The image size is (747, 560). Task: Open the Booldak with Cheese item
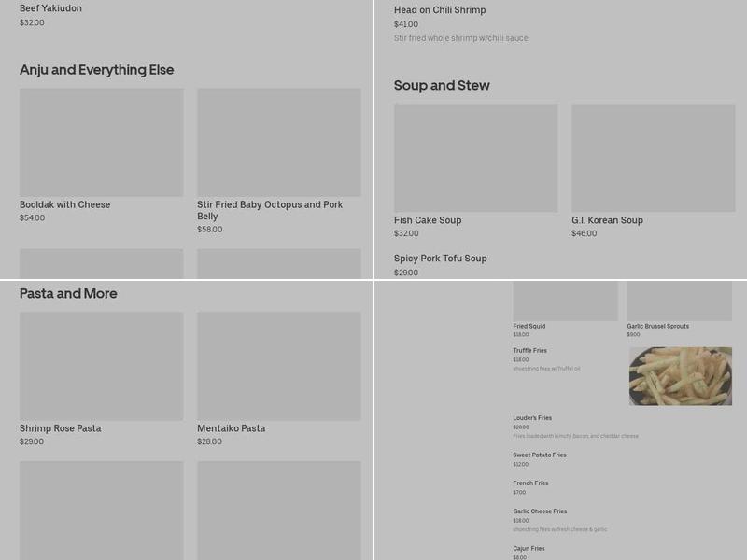point(65,204)
